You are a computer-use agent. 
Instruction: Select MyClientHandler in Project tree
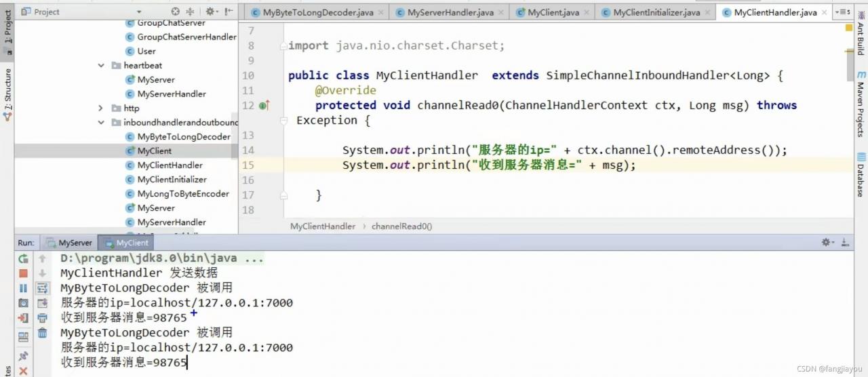[x=165, y=165]
